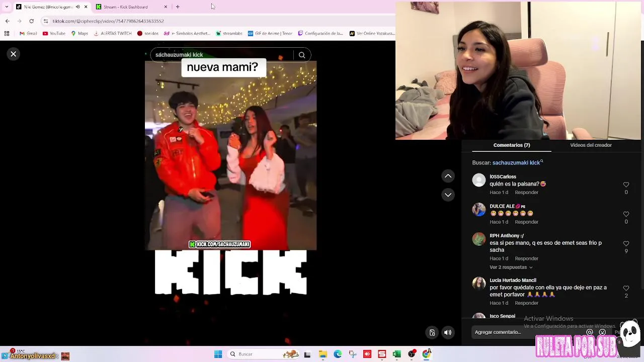Image resolution: width=644 pixels, height=362 pixels.
Task: Click the username 'Lucia Hurtado Mancil'
Action: tap(513, 281)
